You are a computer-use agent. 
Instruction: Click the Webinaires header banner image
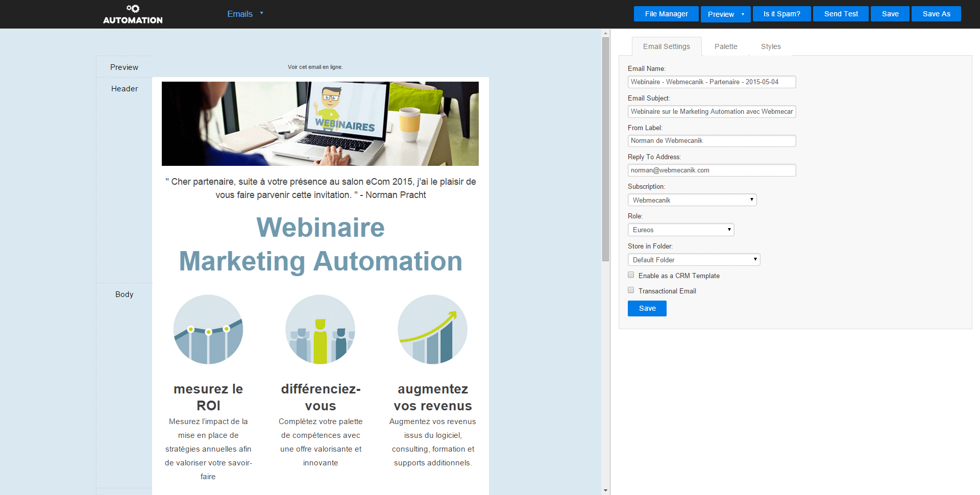320,123
